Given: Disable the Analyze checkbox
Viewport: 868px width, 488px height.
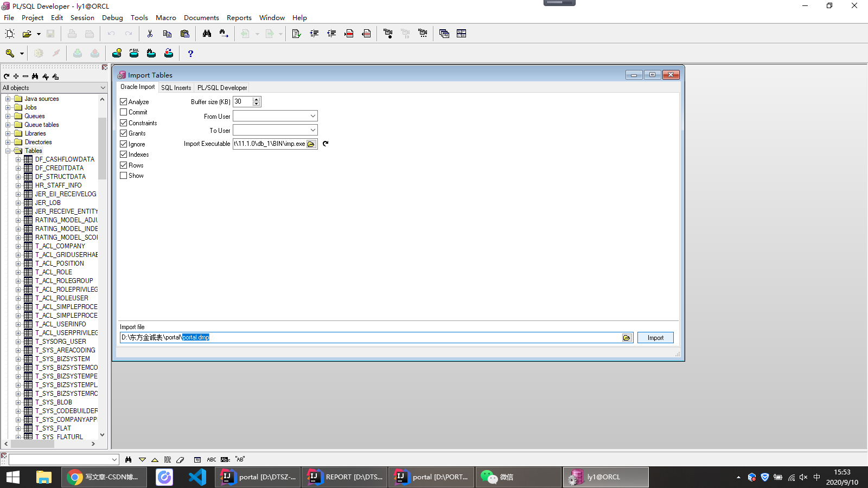Looking at the screenshot, I should 124,101.
